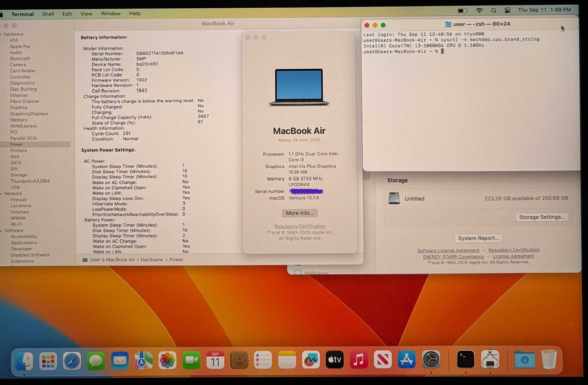Open Reminders app in the Dock
Screen dimensions: 588x385
(263, 361)
